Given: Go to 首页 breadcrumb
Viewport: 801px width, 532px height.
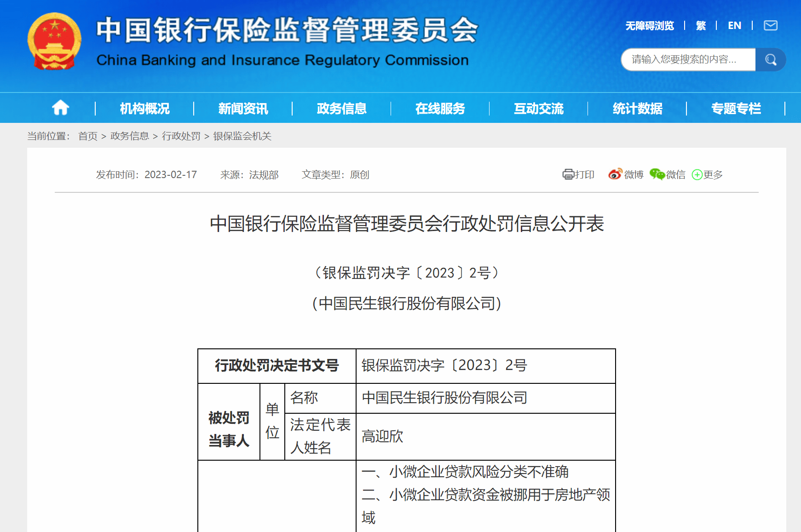Looking at the screenshot, I should point(88,136).
